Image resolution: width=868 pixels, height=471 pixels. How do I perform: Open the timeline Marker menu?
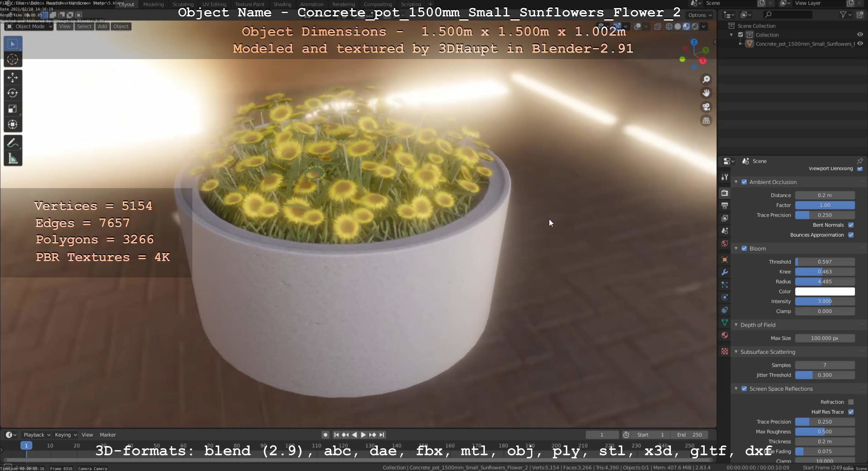click(108, 435)
